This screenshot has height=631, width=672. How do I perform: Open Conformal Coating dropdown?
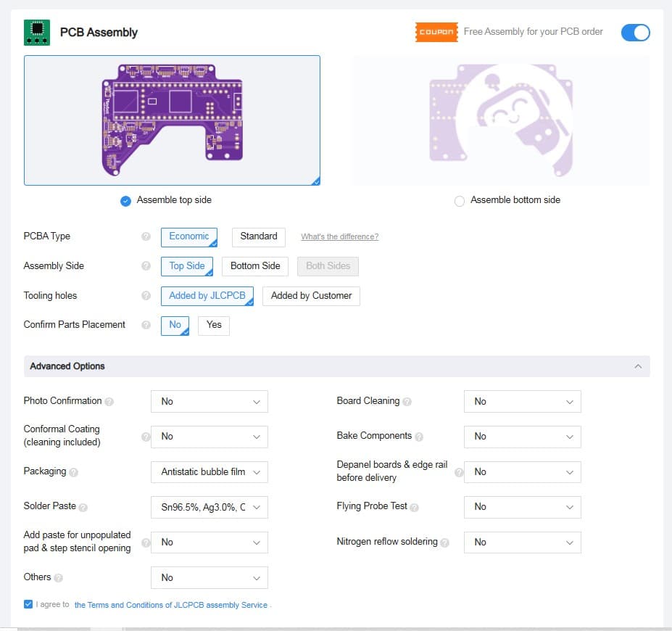[210, 437]
